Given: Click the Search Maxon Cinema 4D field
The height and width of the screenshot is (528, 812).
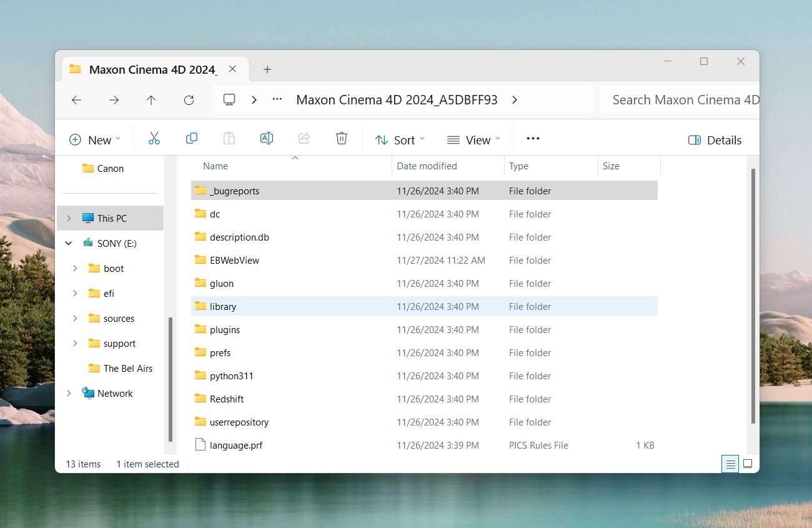Looking at the screenshot, I should point(680,100).
